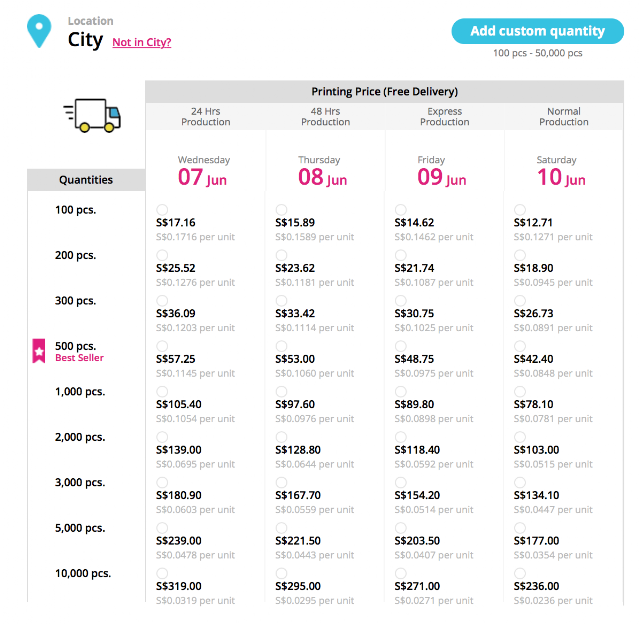Click the Add custom quantity button
The image size is (640, 625).
click(537, 31)
